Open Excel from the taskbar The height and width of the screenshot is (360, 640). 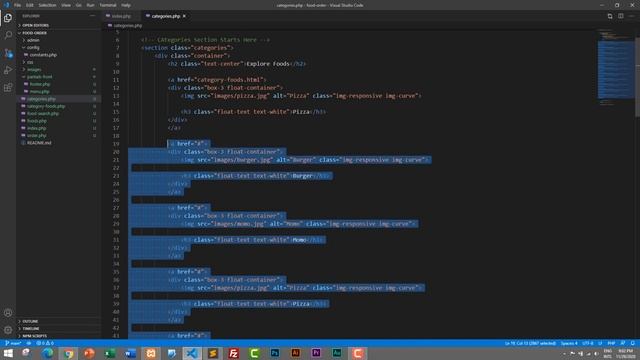click(110, 353)
